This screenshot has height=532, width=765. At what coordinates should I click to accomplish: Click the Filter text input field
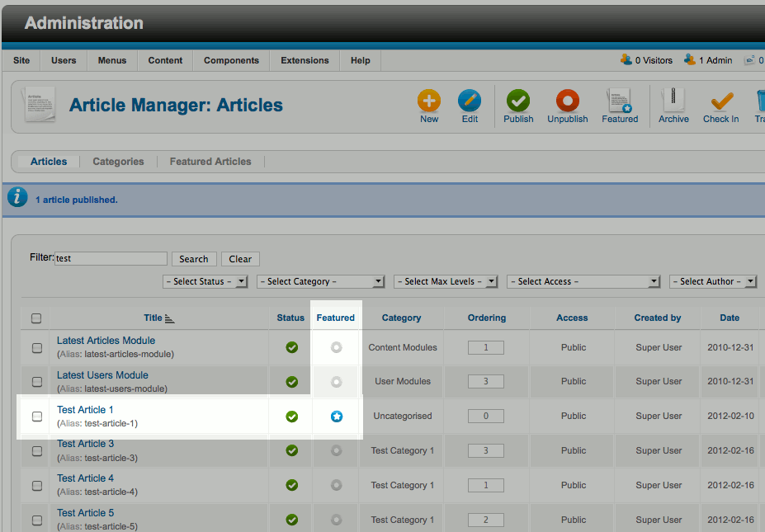tap(111, 258)
